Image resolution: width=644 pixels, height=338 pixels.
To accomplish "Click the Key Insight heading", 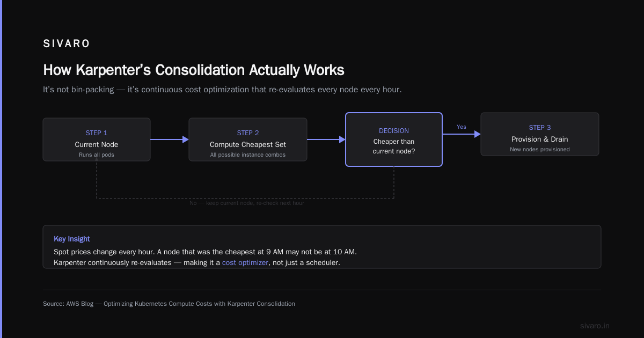I will click(72, 239).
